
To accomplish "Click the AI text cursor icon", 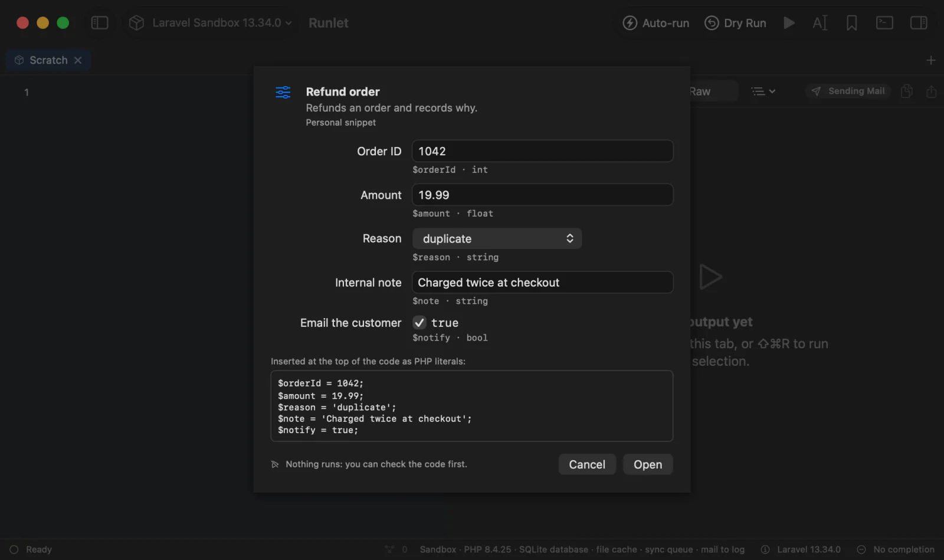I will (x=820, y=23).
